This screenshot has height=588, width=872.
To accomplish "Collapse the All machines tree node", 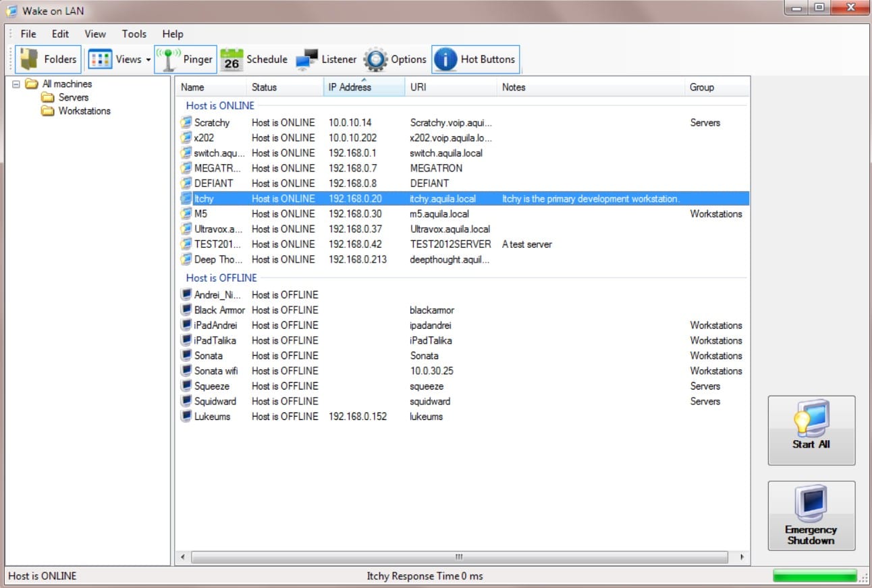I will pyautogui.click(x=17, y=84).
